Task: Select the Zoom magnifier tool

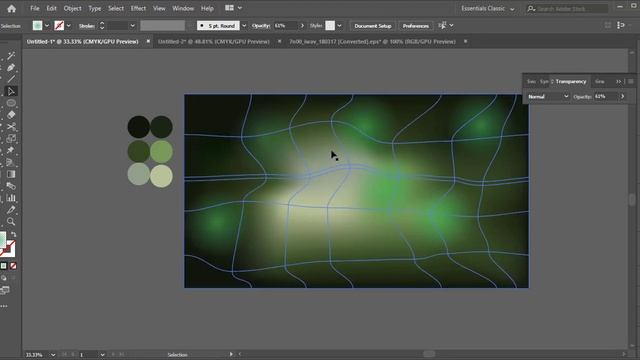Action: 11,222
